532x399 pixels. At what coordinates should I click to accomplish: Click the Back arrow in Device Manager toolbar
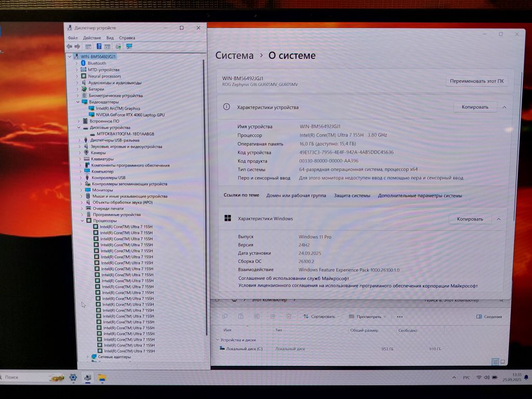tap(69, 46)
